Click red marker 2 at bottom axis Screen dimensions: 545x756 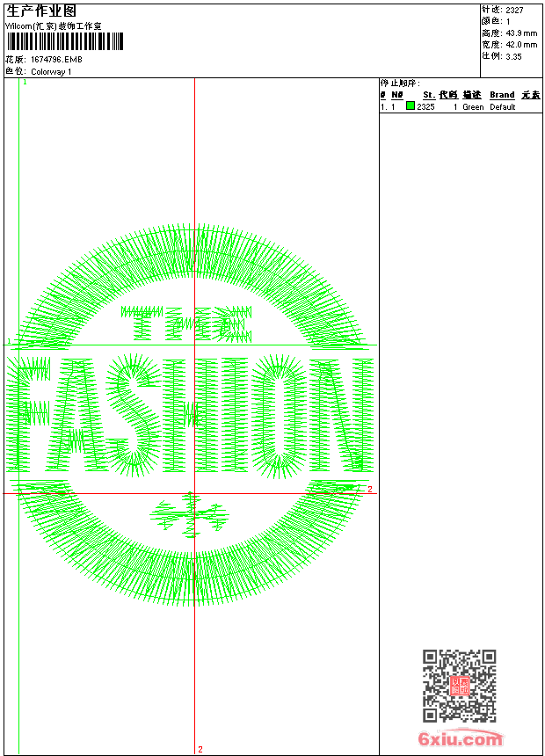click(x=200, y=749)
